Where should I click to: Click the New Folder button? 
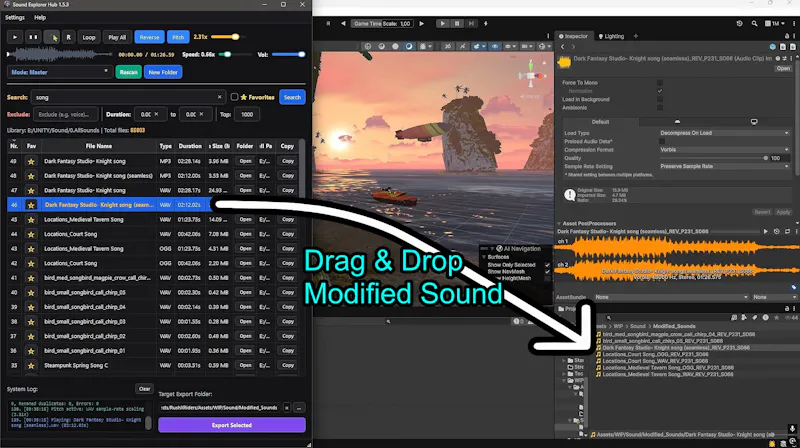(163, 72)
